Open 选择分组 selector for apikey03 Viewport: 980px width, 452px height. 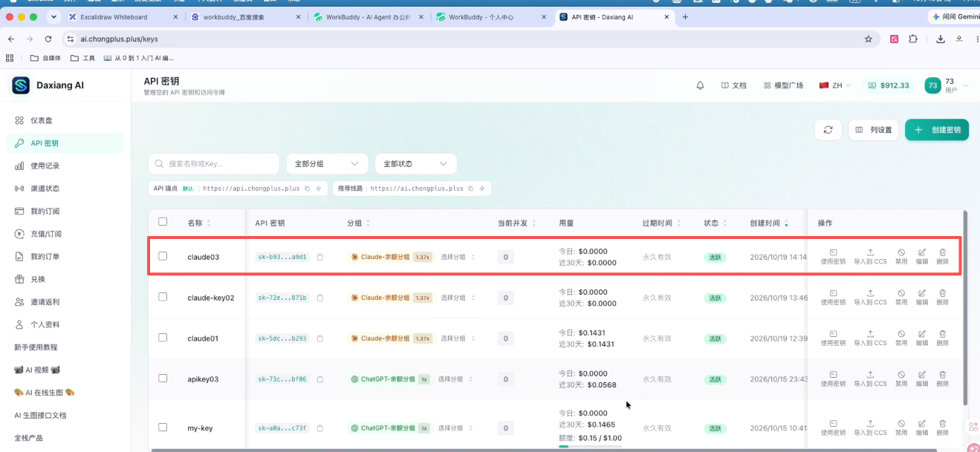pos(455,379)
